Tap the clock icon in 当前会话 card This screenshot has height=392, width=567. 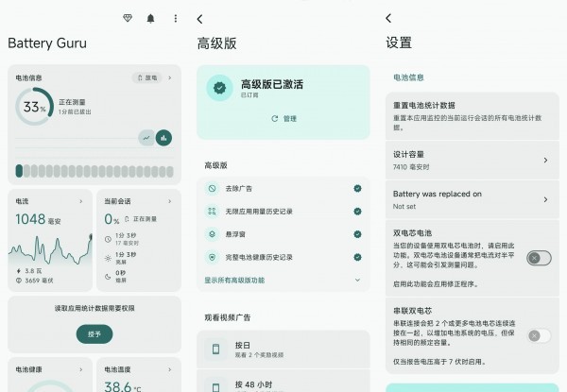click(x=108, y=239)
